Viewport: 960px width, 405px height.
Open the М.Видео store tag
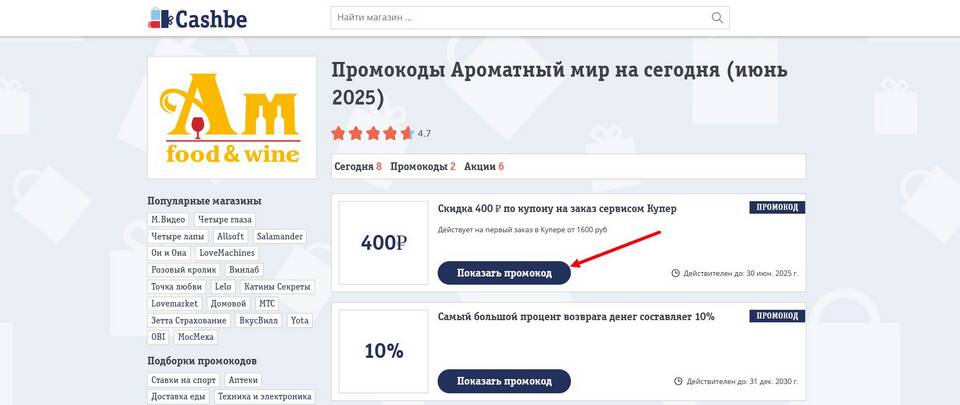click(x=169, y=219)
